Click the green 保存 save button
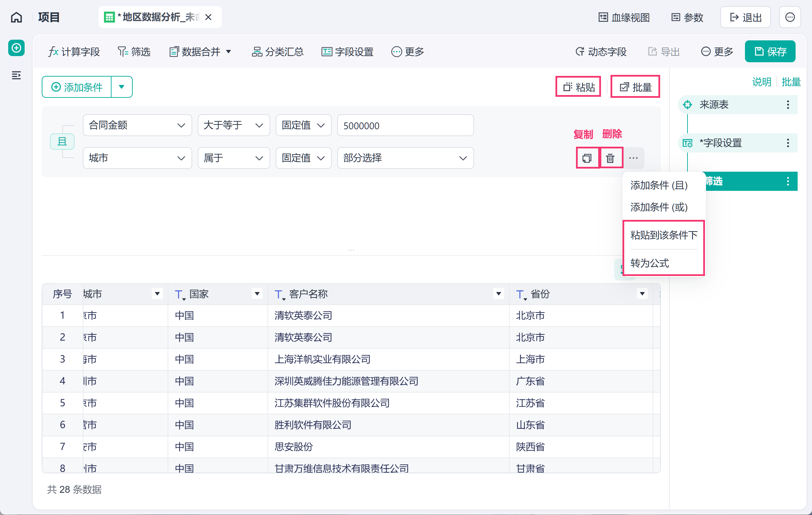The image size is (812, 515). pyautogui.click(x=770, y=52)
